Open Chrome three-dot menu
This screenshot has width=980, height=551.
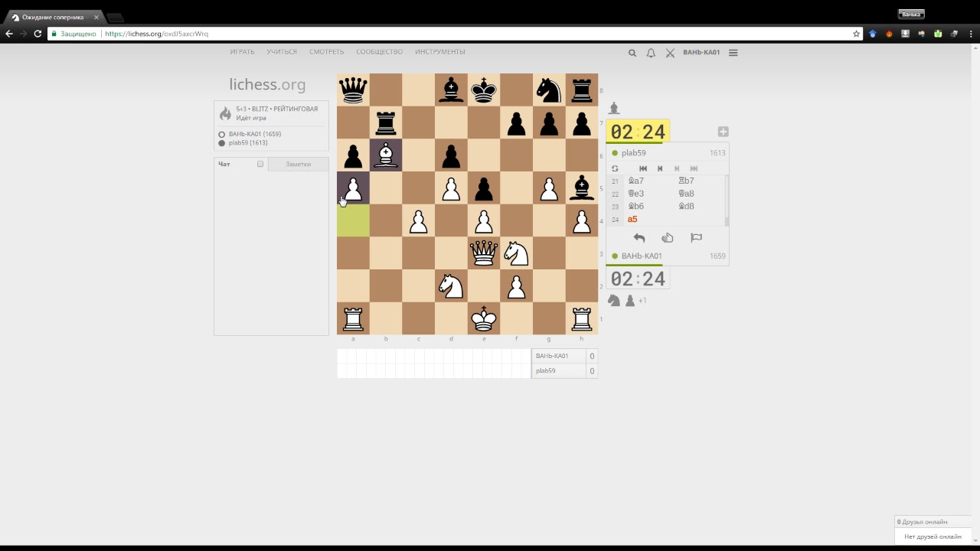coord(970,34)
